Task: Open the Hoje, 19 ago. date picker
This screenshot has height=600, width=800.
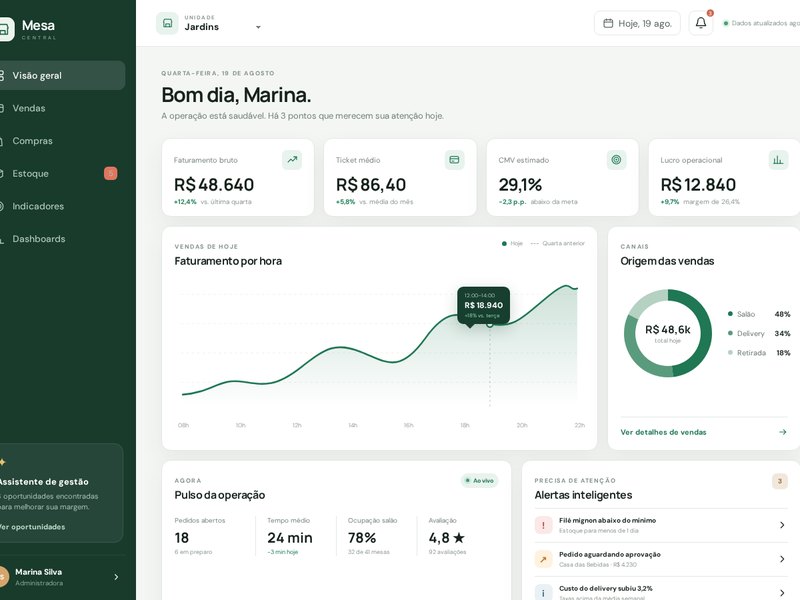Action: [x=637, y=23]
